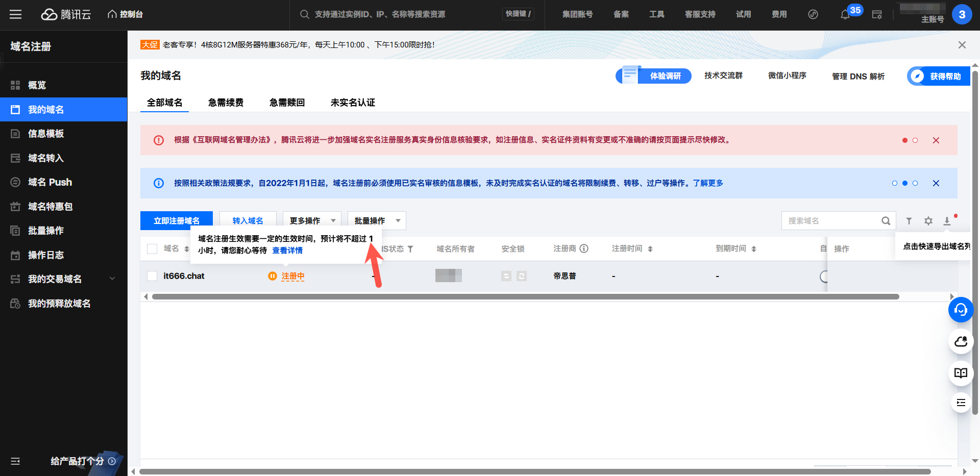
Task: Switch to the 急需续费 tab
Action: [226, 103]
